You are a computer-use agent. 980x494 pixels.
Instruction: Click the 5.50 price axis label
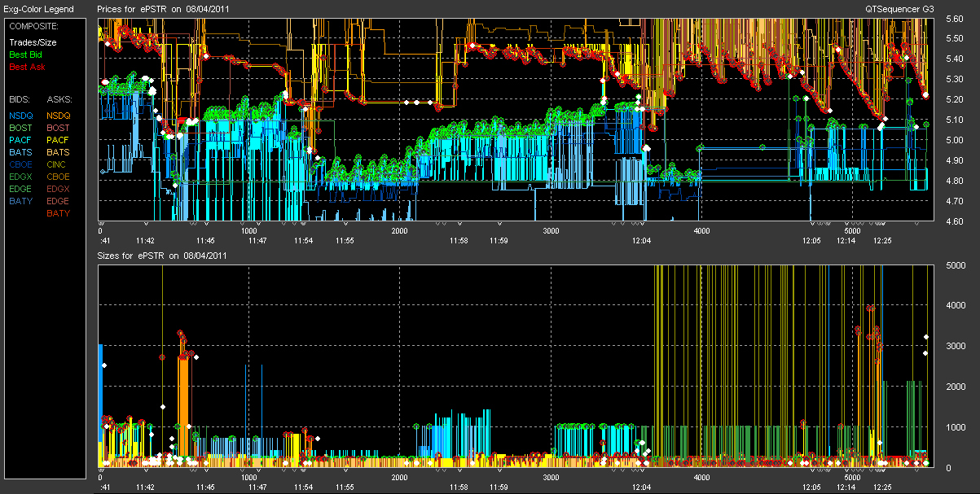[x=955, y=38]
